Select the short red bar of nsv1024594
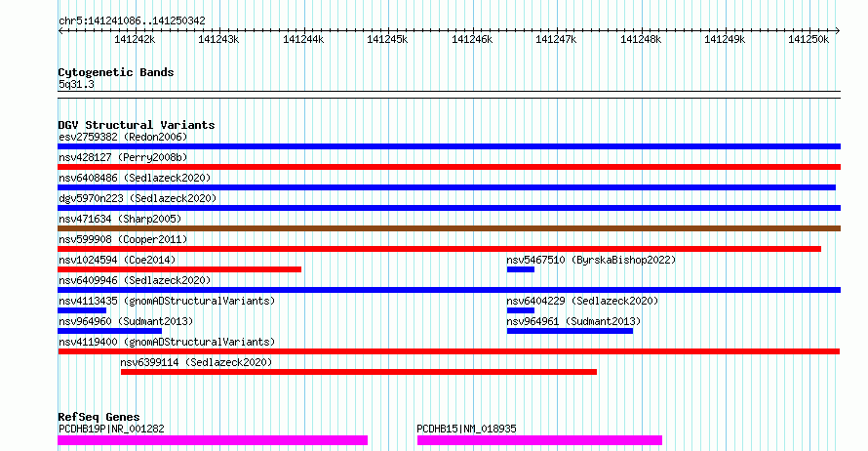Viewport: 868px width, 451px height. (x=179, y=269)
